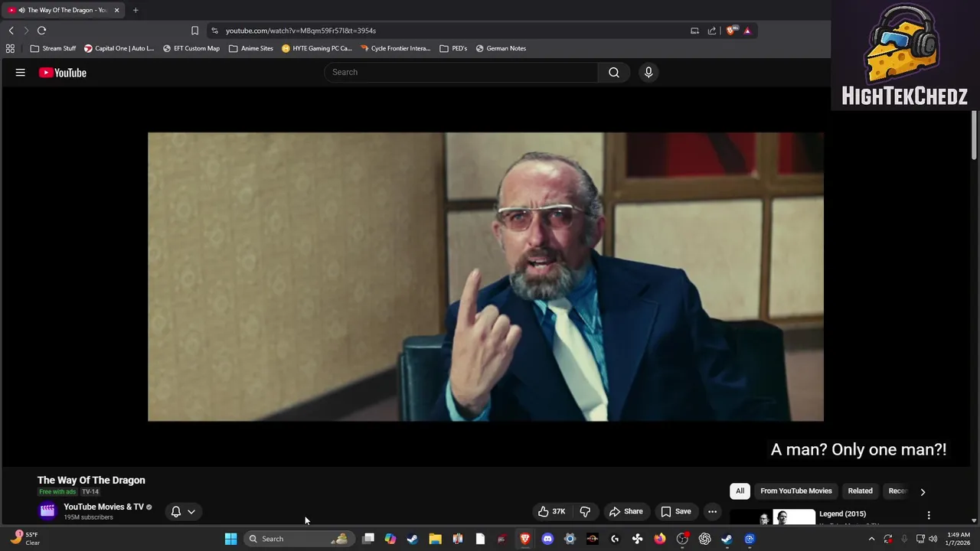Click the browser forward arrow
Image resolution: width=980 pixels, height=551 pixels.
pyautogui.click(x=25, y=31)
